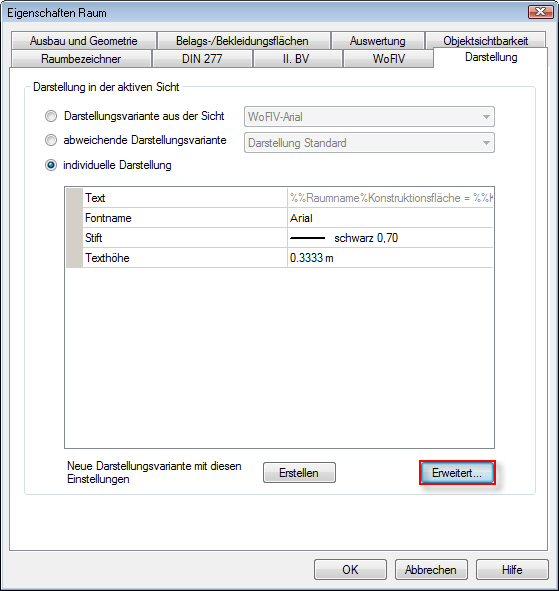Select 'Darstellungsvariante aus der Sicht' radio button
This screenshot has height=591, width=559.
click(x=51, y=116)
